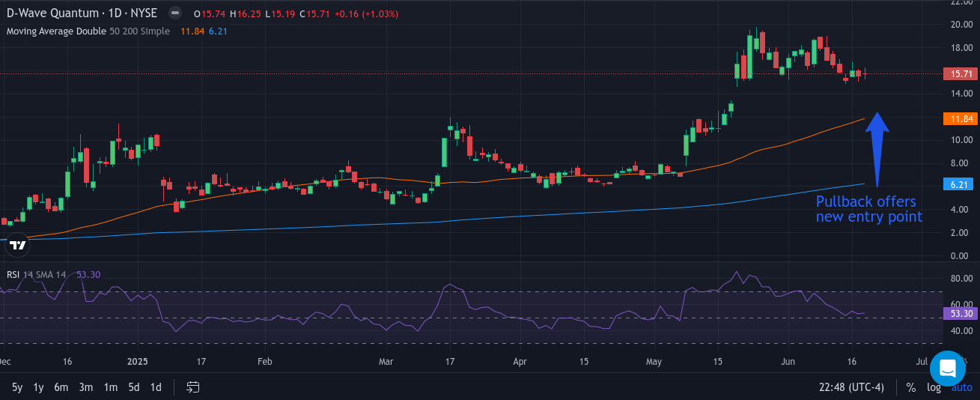This screenshot has height=400, width=980.
Task: Click the Jun label on time axis
Action: click(x=788, y=361)
